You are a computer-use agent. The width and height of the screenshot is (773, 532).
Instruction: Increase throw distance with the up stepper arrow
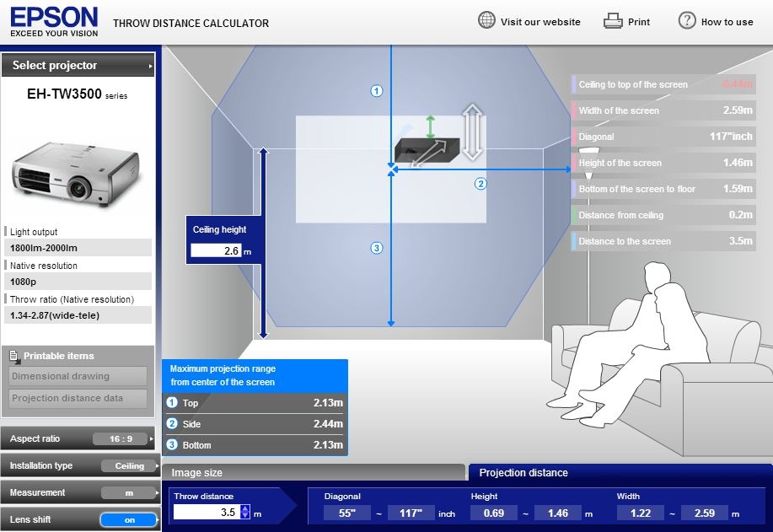coord(245,508)
